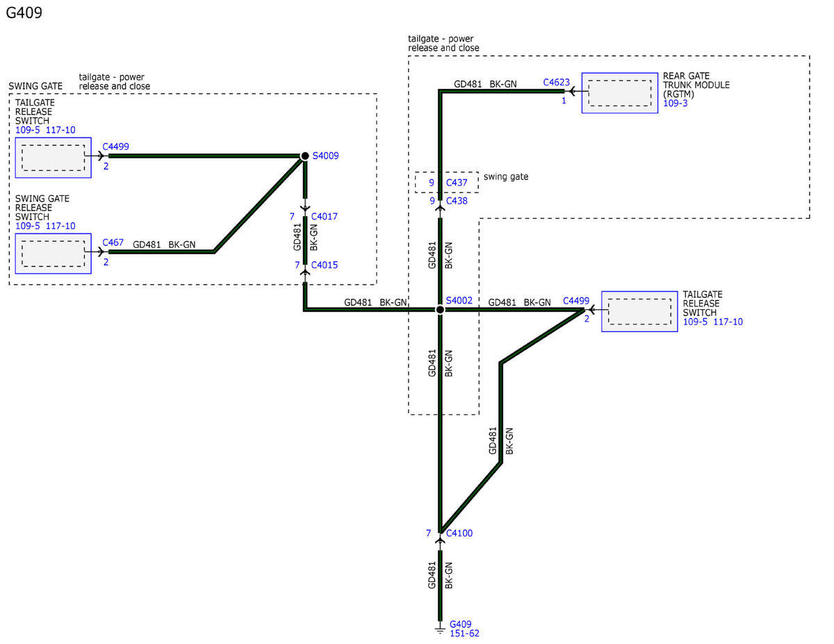Open the C4017 connector reference

(325, 217)
